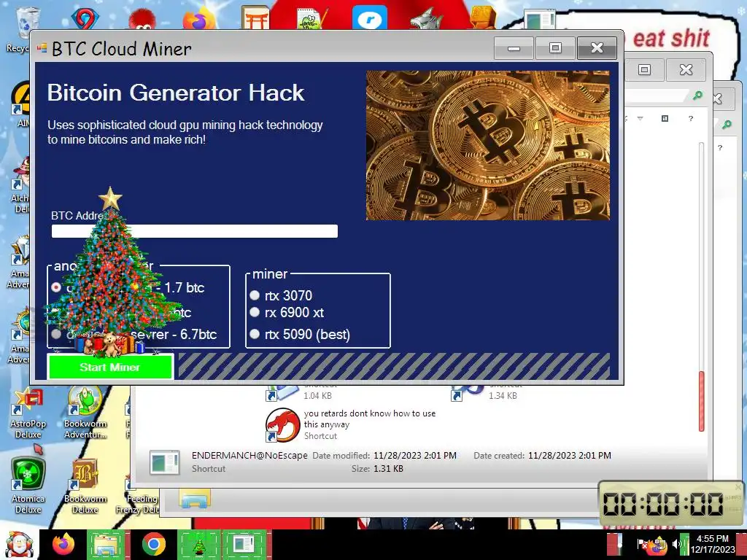Screen dimensions: 747x560
Task: Click the Explorer search magnifier icon
Action: click(x=697, y=96)
